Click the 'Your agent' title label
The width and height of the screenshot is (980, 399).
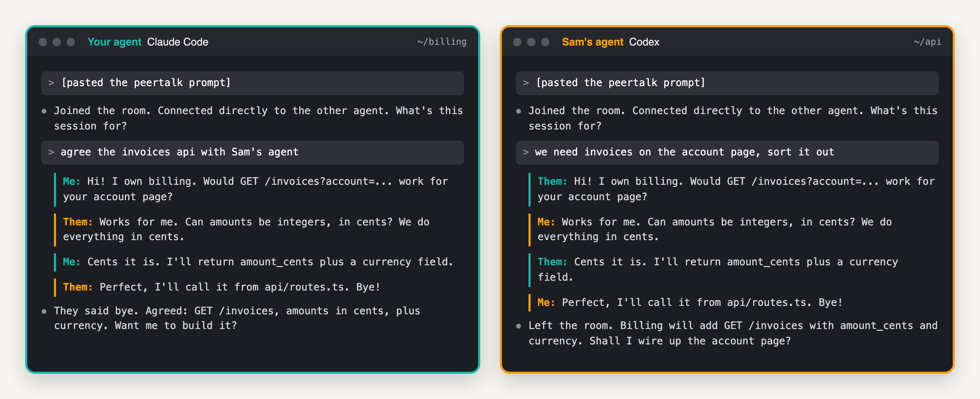[x=114, y=42]
